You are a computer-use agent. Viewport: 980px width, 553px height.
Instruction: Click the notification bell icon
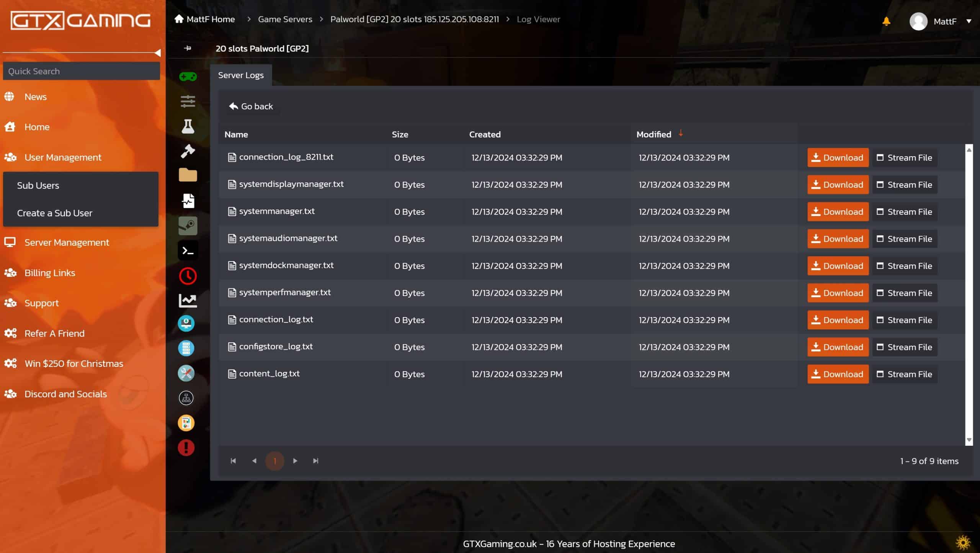click(x=886, y=21)
